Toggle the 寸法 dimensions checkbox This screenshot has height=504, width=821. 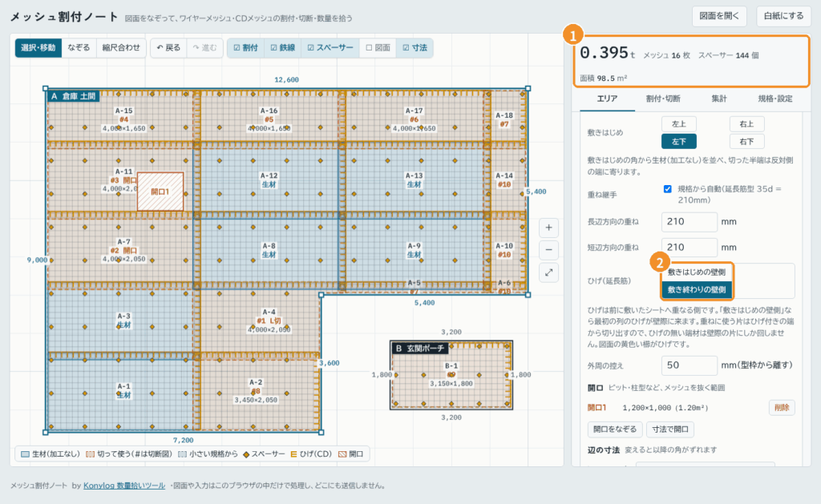[415, 47]
